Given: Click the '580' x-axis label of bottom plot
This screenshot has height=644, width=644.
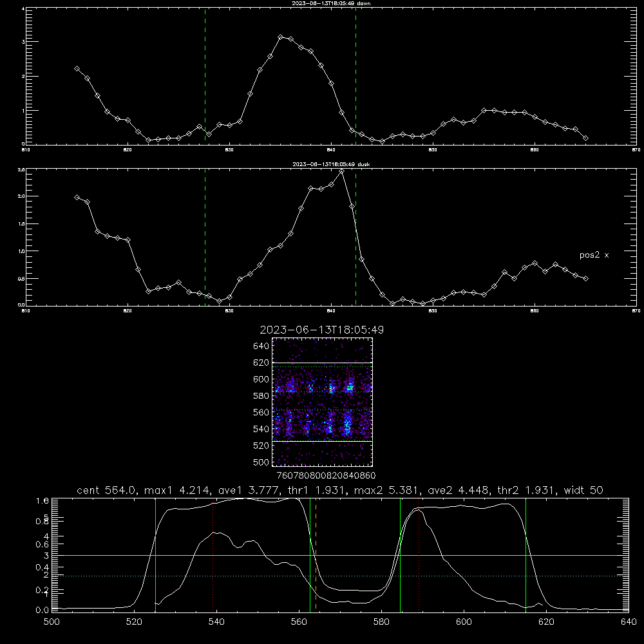Looking at the screenshot, I should (381, 622).
